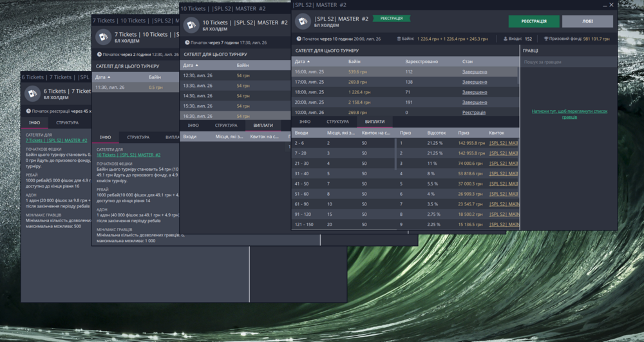644x342 pixels.
Task: Click Зареєстровано column header
Action: tap(421, 62)
